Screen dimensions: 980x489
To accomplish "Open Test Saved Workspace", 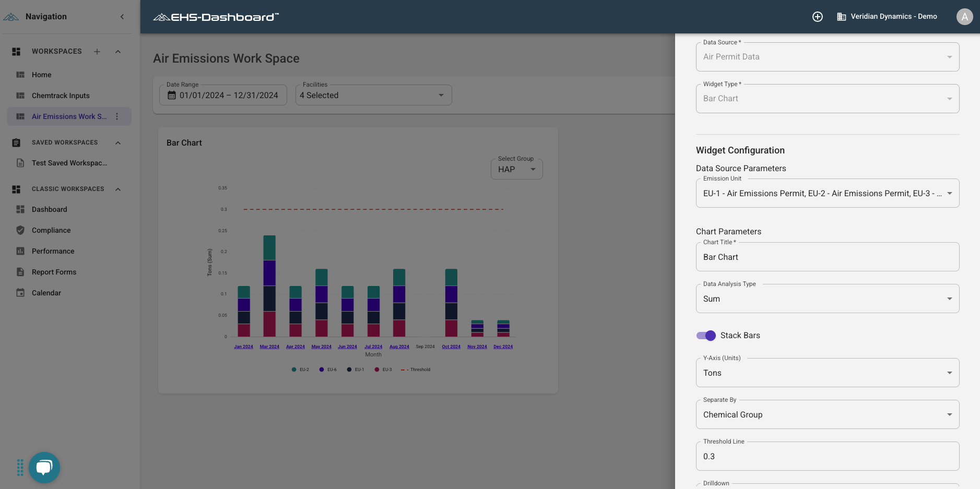I will [69, 163].
